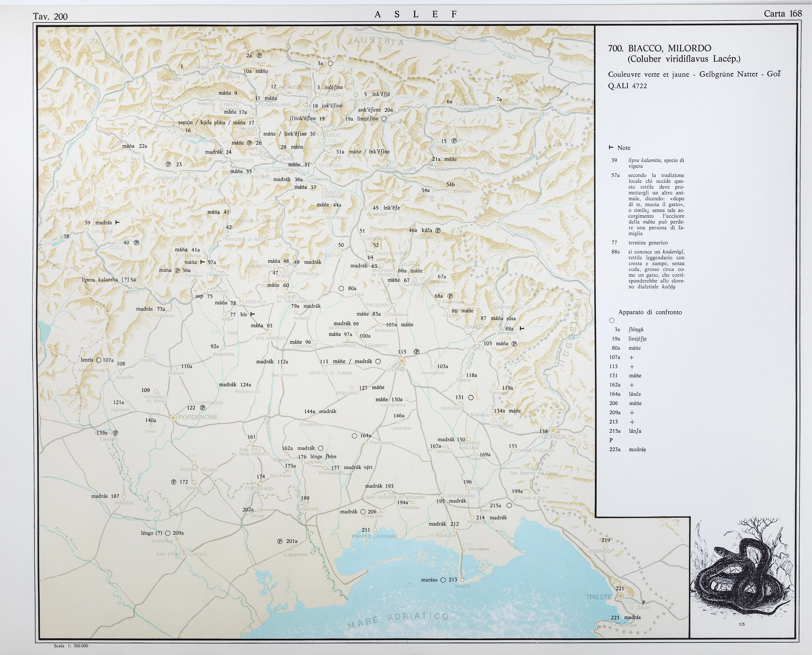Click the Trieste city marker
This screenshot has height=655, width=812.
(620, 596)
